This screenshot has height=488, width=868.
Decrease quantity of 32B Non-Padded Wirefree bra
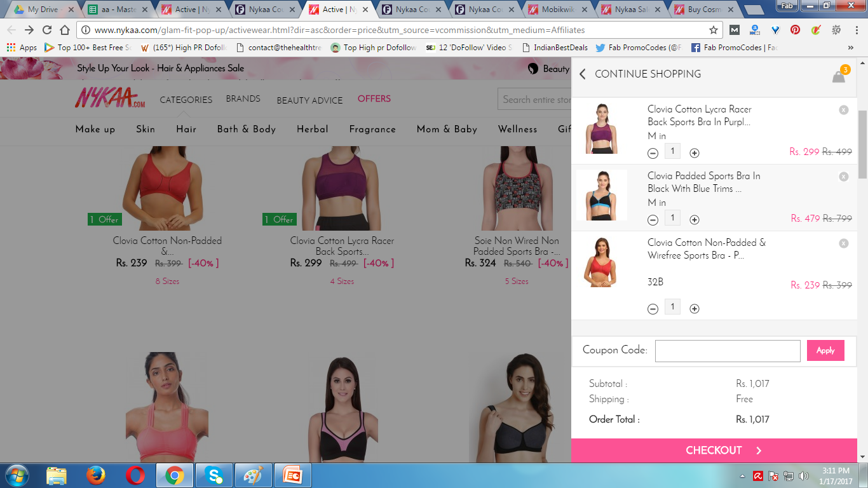(x=653, y=309)
